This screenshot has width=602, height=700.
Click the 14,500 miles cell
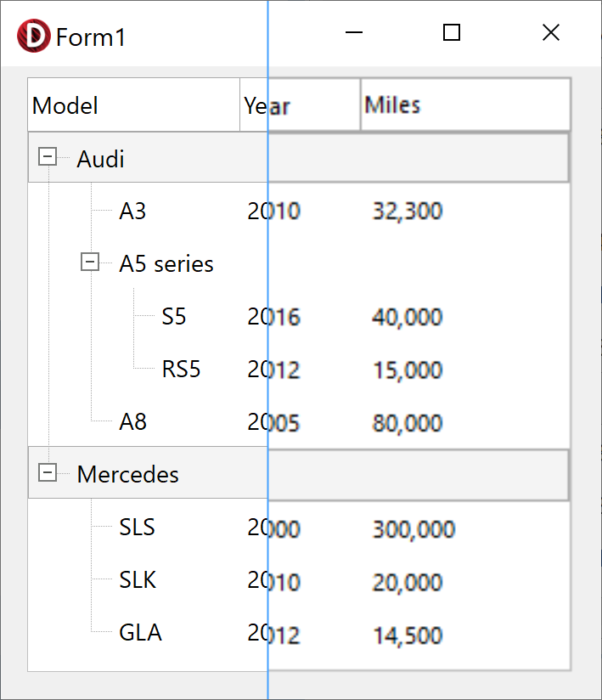click(408, 635)
